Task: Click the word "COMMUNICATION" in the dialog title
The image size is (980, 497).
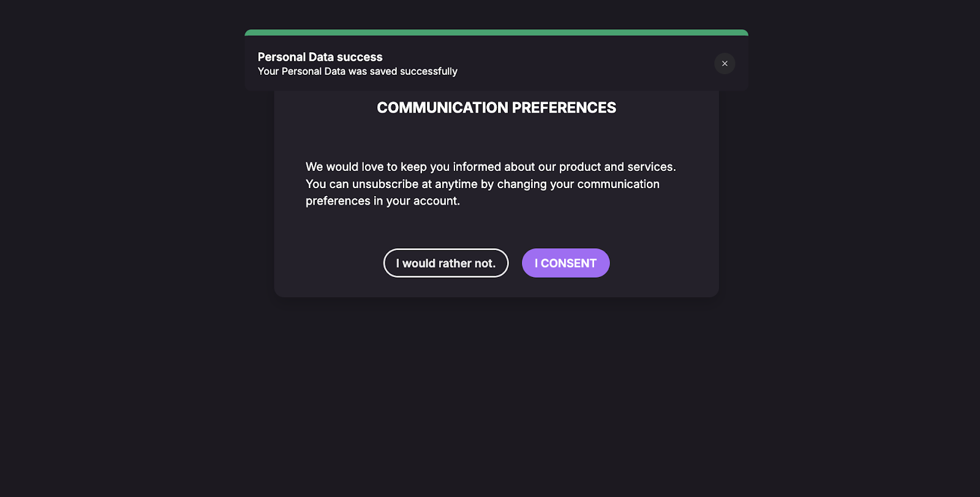Action: [x=443, y=108]
